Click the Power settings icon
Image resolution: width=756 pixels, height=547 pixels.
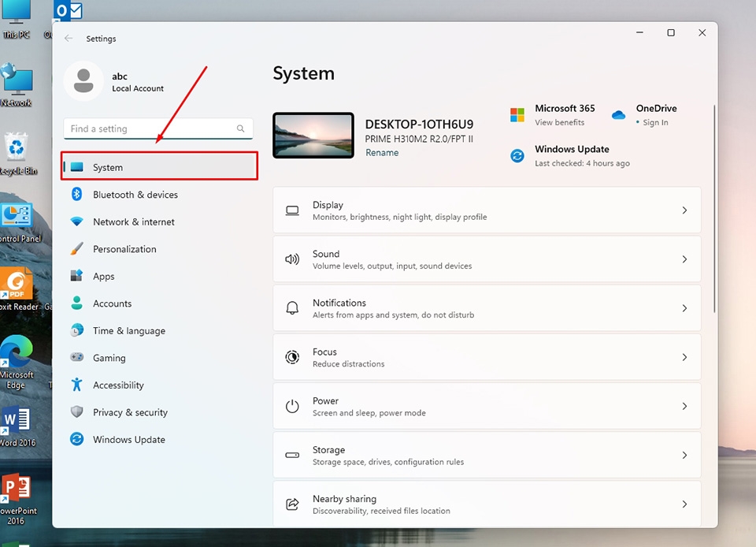click(x=292, y=405)
